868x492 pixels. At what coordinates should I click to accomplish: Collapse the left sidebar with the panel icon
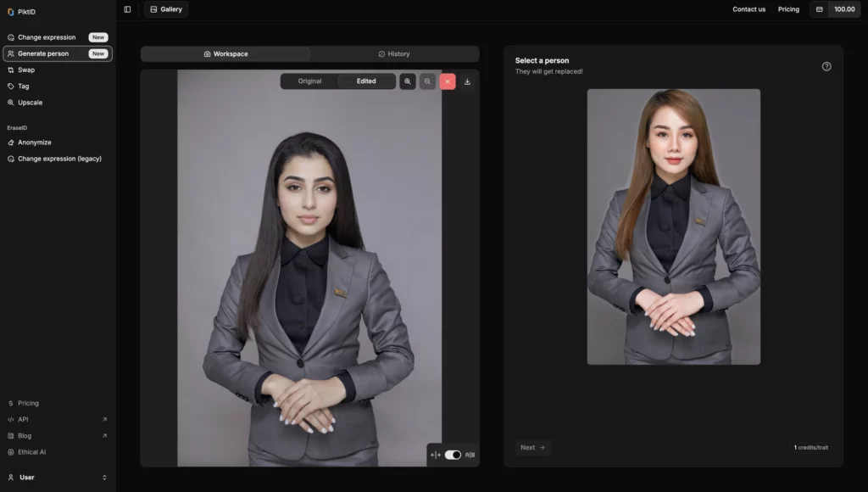(x=127, y=8)
